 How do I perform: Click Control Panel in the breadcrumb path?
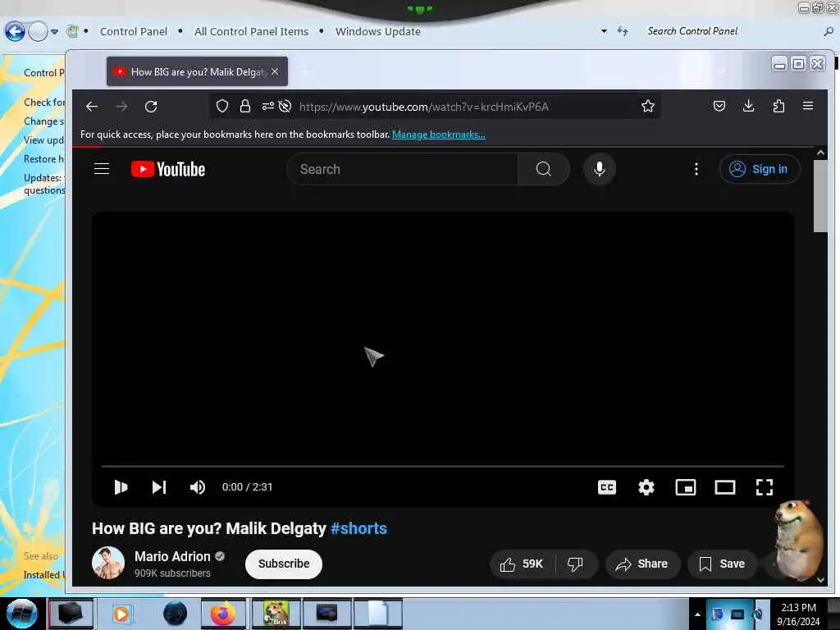pyautogui.click(x=134, y=32)
